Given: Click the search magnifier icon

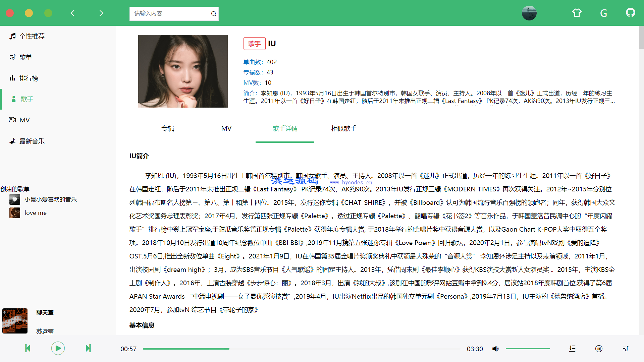Looking at the screenshot, I should (x=214, y=14).
